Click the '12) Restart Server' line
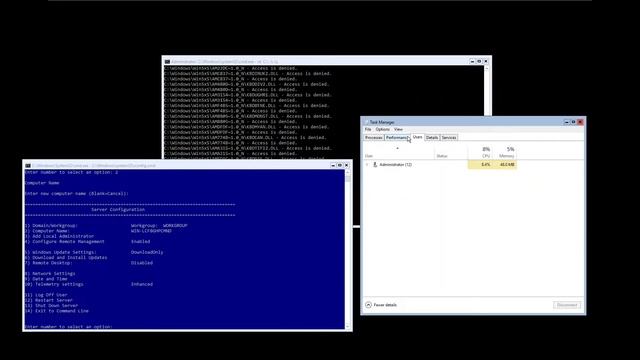Viewport: 640px width, 360px height. click(49, 300)
